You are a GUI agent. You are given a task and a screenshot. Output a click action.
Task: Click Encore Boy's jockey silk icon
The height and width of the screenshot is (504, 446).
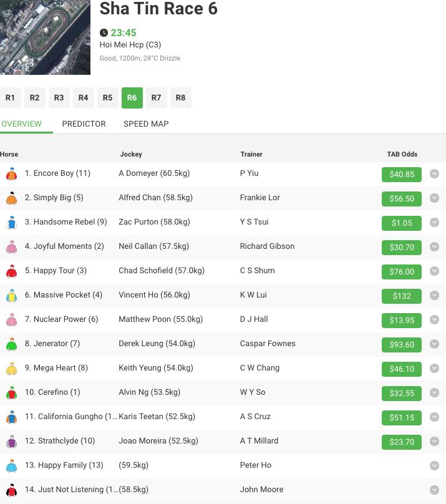(11, 174)
